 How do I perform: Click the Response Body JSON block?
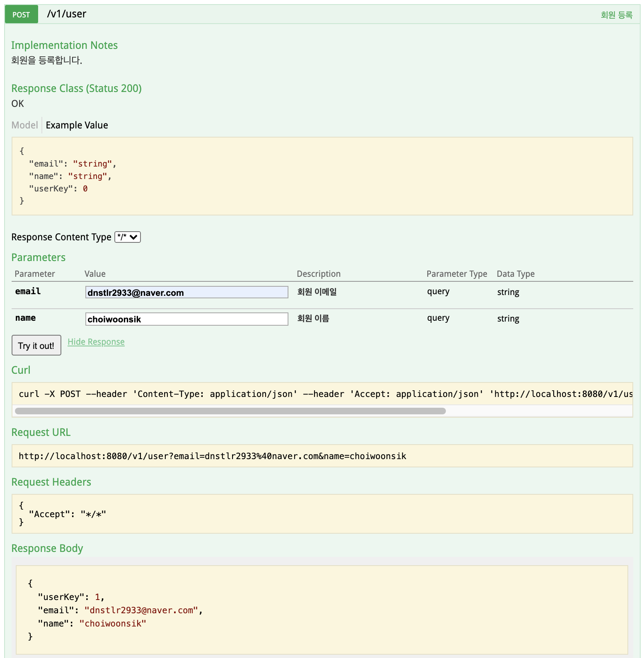click(322, 610)
